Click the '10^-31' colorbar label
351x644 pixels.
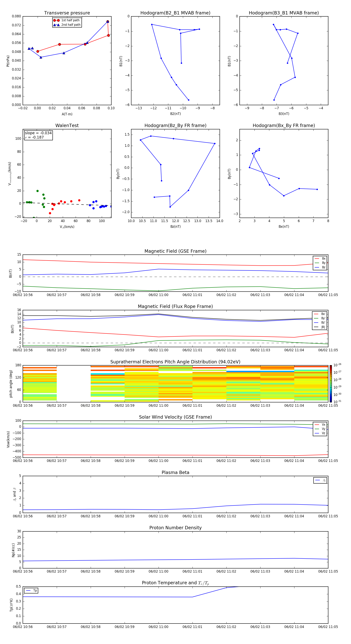point(337,402)
